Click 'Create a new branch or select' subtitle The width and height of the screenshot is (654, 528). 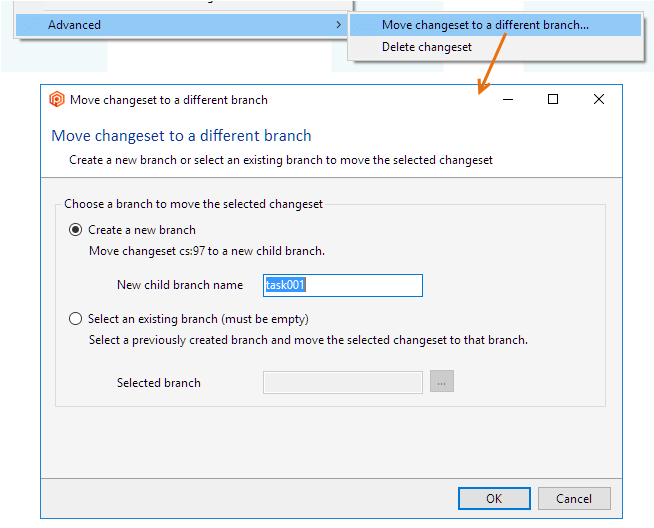tap(281, 160)
